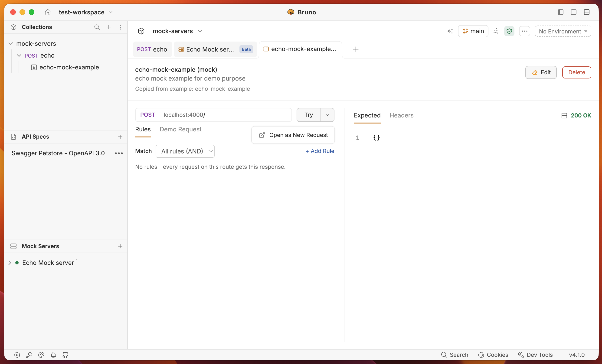
Task: Collapse the mock-servers collection tree
Action: pyautogui.click(x=11, y=44)
